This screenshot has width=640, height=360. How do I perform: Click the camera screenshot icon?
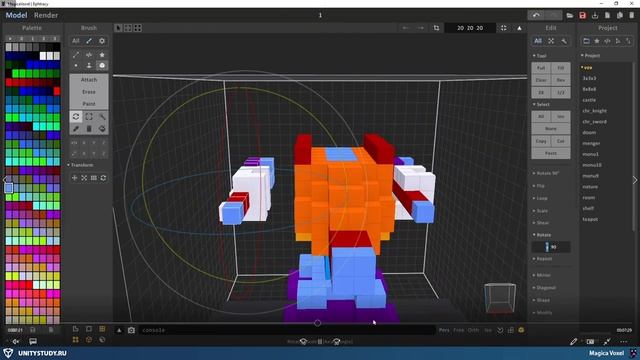131,330
